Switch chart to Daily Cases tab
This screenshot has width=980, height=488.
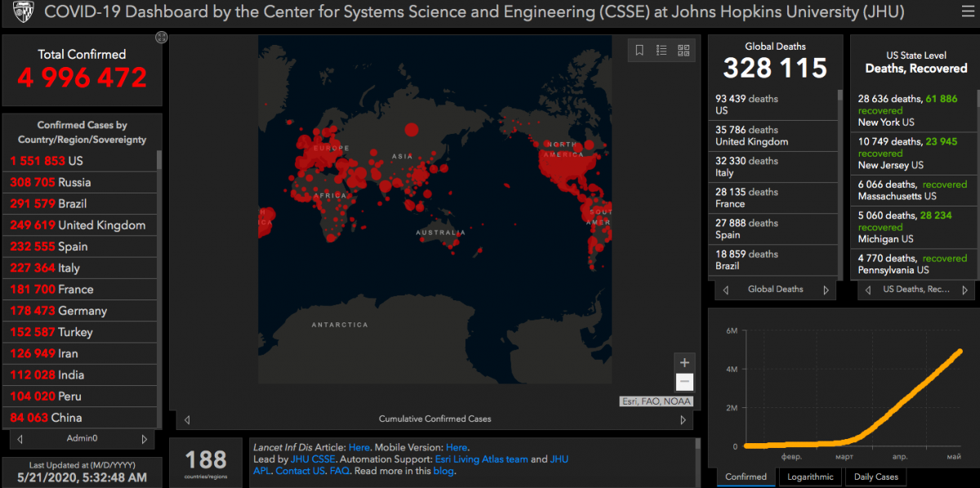tap(875, 477)
